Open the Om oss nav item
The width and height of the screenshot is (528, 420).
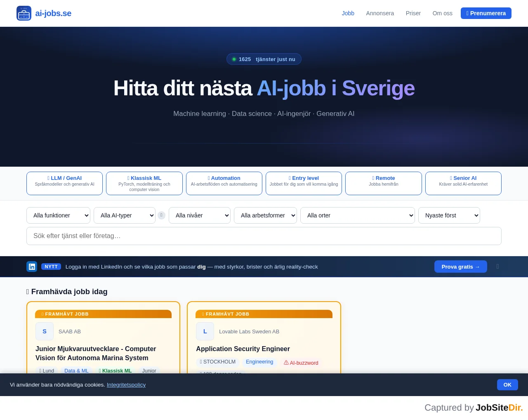pos(443,13)
